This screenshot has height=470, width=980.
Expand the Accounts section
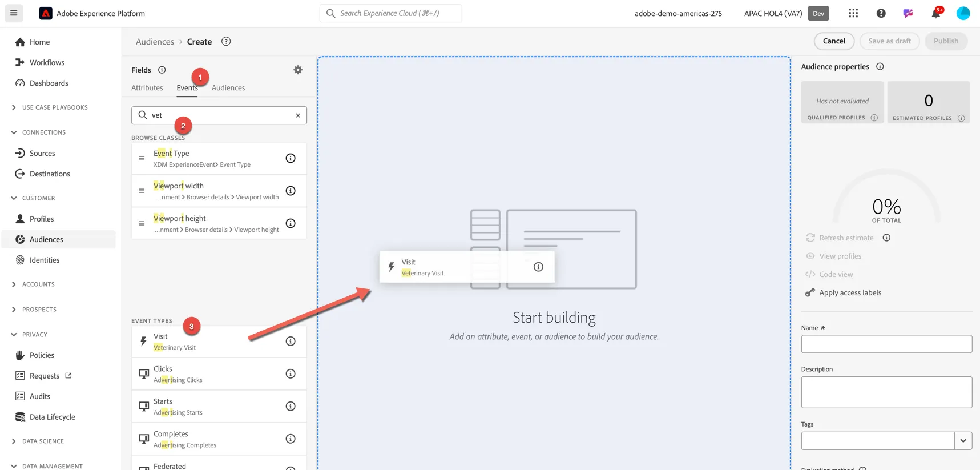[14, 284]
